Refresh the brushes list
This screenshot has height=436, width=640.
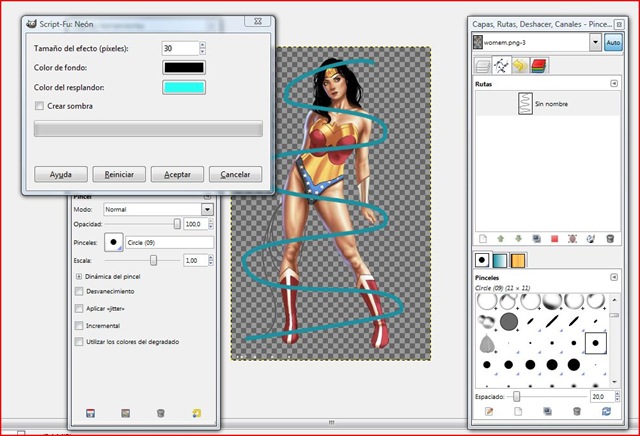point(607,411)
